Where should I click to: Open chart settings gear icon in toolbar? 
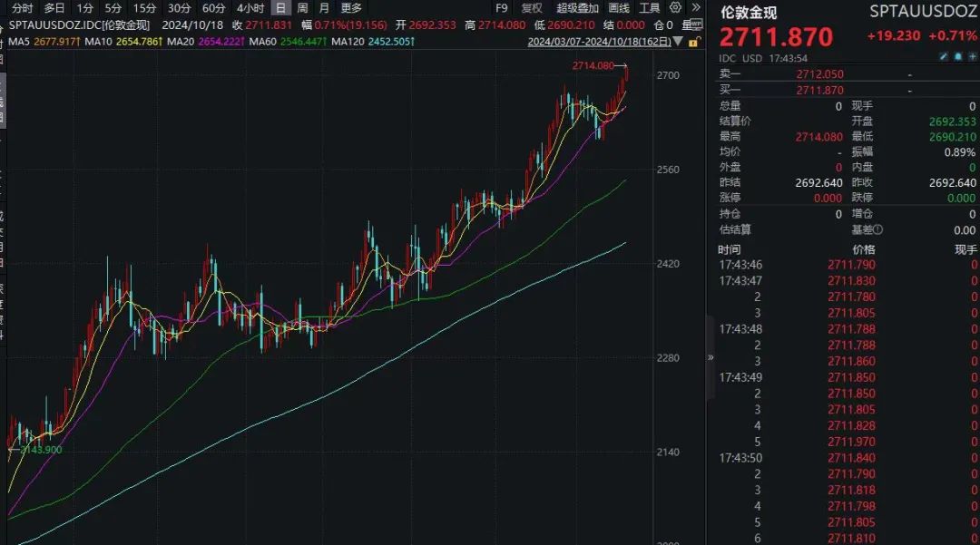point(675,7)
